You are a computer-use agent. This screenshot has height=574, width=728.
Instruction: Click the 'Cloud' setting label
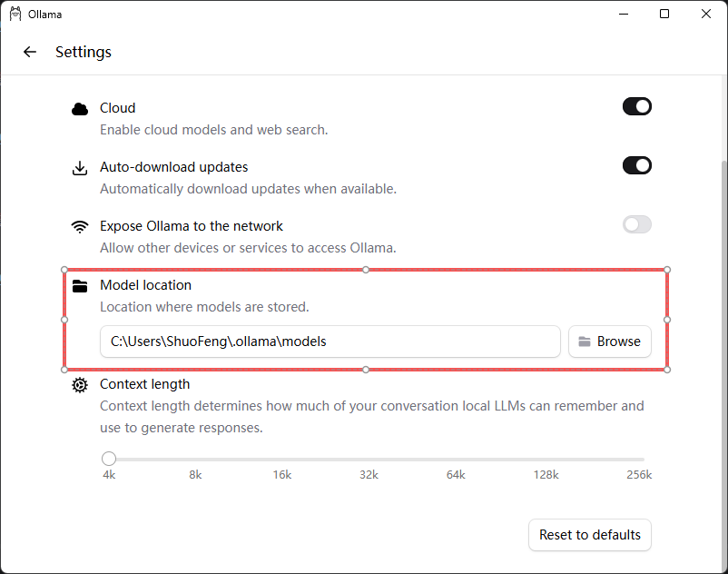click(x=117, y=108)
